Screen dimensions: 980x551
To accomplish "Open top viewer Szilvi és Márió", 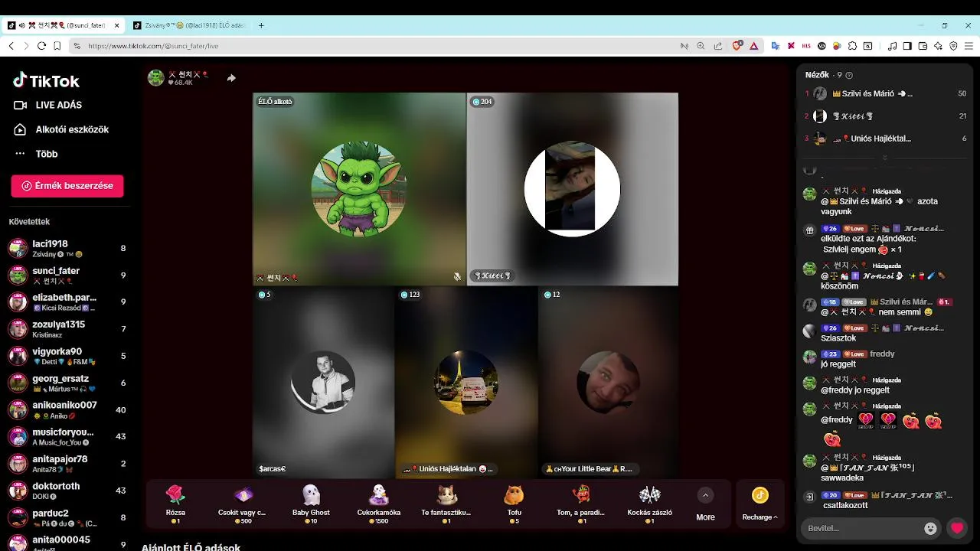I will [885, 93].
